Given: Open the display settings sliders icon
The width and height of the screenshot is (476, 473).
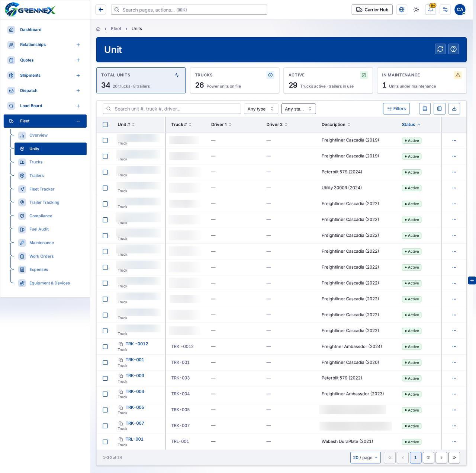Looking at the screenshot, I should [x=445, y=10].
